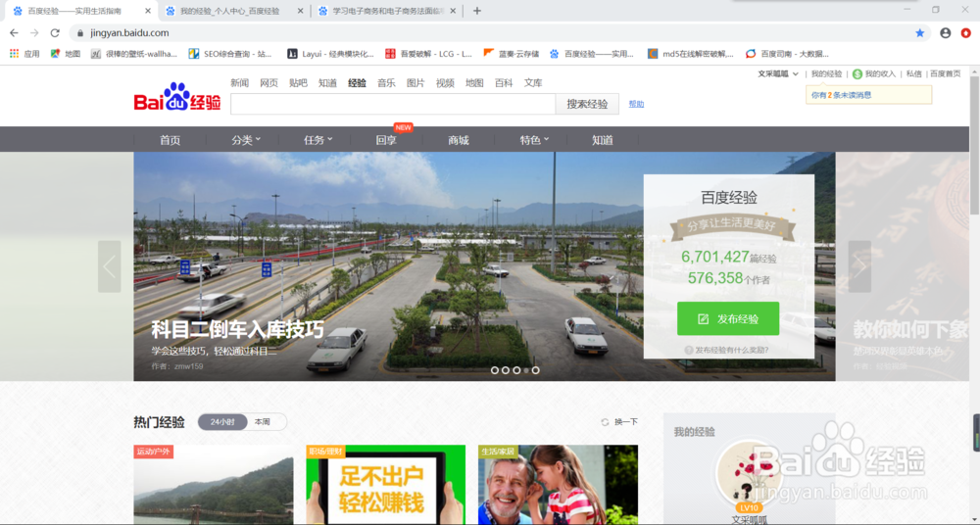Open a new tab with plus icon

pyautogui.click(x=477, y=11)
